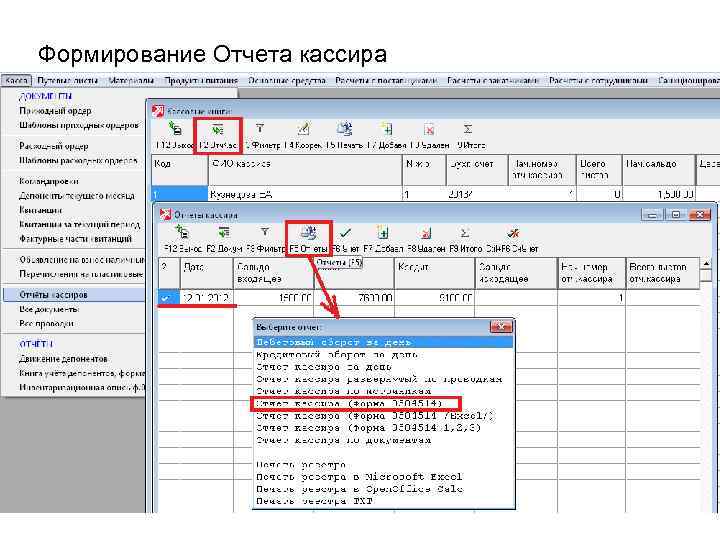Viewport: 720px width, 540px height.
Task: Choose Отчет кассира по документам
Action: (x=383, y=440)
